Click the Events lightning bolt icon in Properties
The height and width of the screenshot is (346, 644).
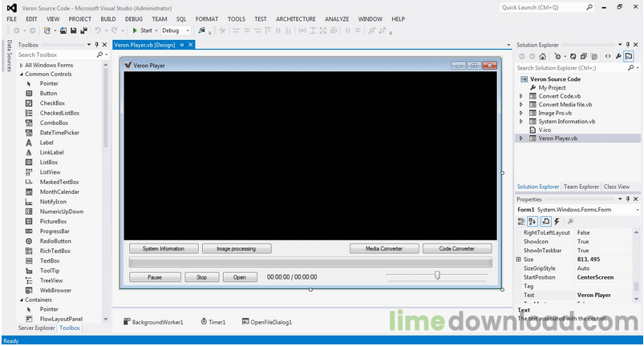[x=557, y=221]
